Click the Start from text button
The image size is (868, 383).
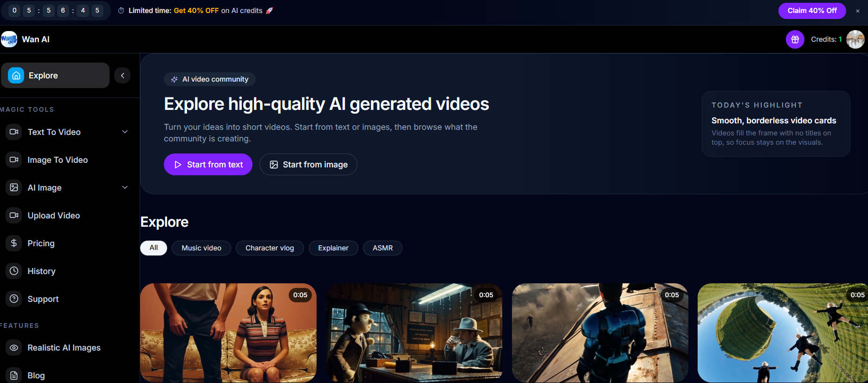pyautogui.click(x=208, y=165)
